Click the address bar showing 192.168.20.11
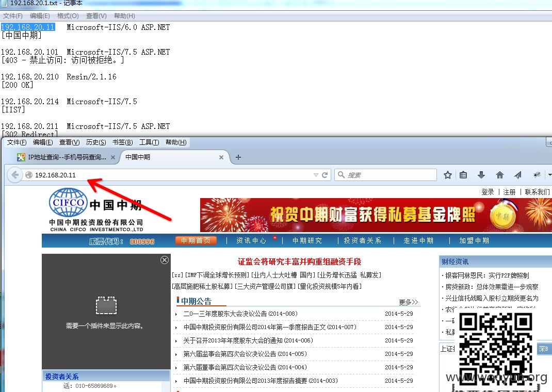552x392 pixels. pyautogui.click(x=169, y=175)
